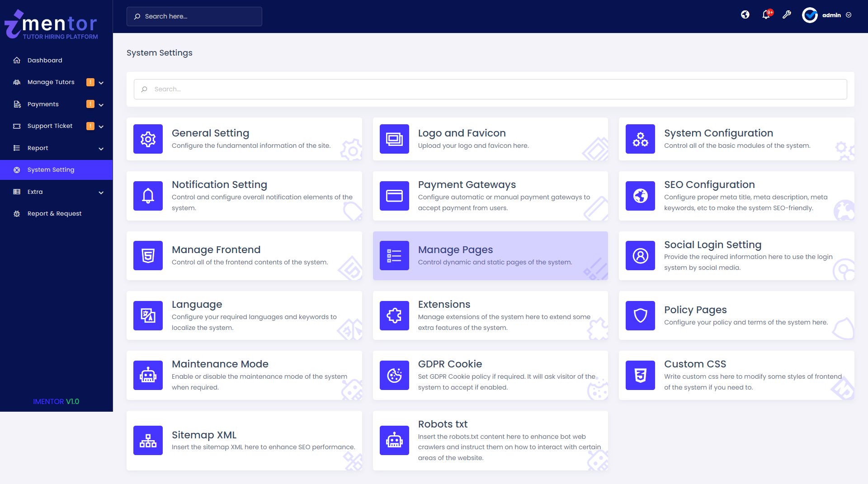This screenshot has width=868, height=484.
Task: Open the General Setting gear icon
Action: point(148,139)
